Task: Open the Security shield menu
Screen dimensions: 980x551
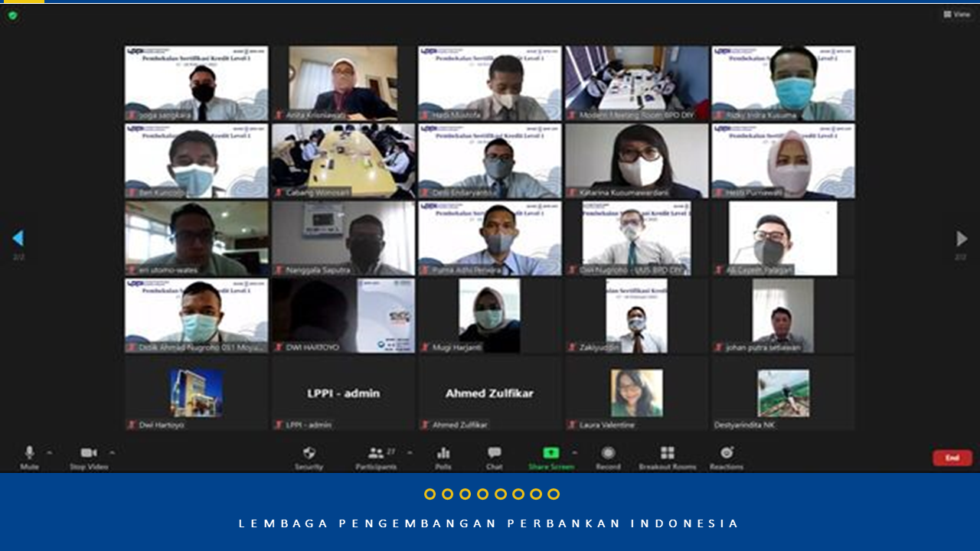Action: click(309, 457)
